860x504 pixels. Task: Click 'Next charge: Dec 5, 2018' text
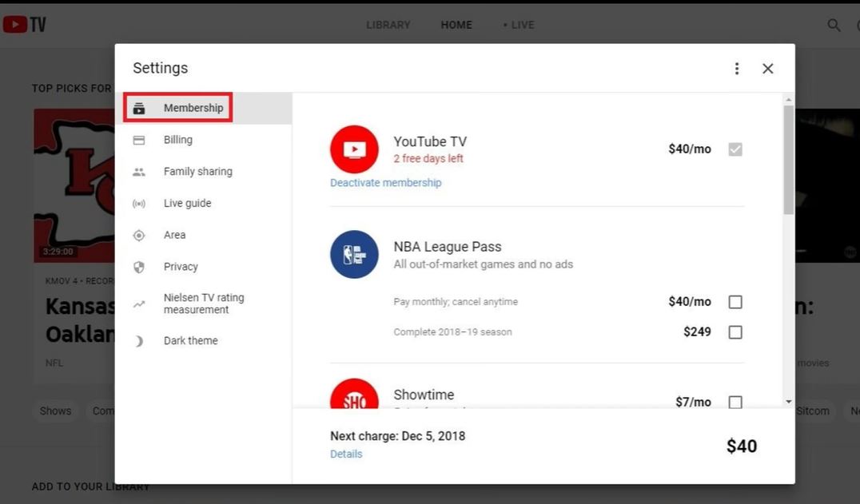point(398,436)
